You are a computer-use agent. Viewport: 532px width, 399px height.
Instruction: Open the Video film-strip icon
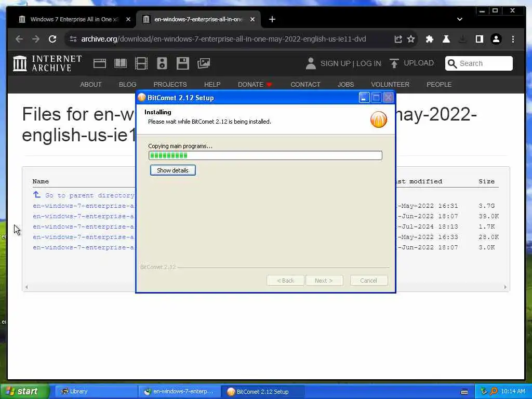pos(141,63)
